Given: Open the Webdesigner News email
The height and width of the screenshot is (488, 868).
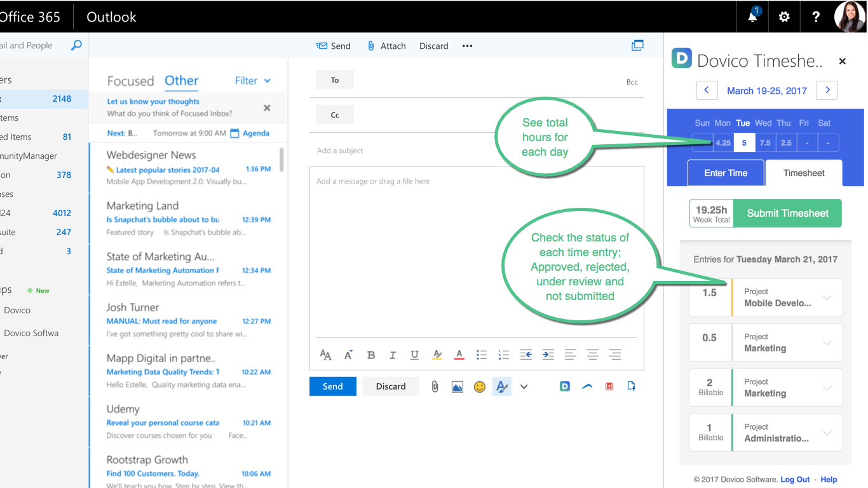Looking at the screenshot, I should point(188,168).
